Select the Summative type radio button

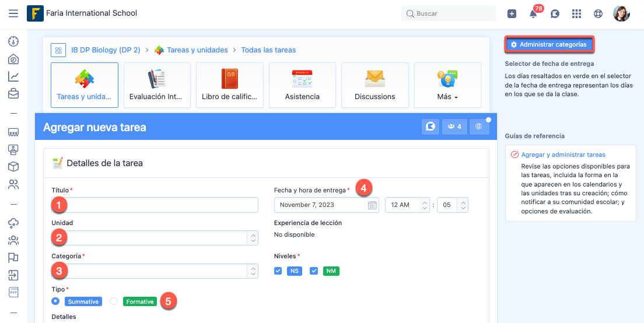[x=55, y=301]
